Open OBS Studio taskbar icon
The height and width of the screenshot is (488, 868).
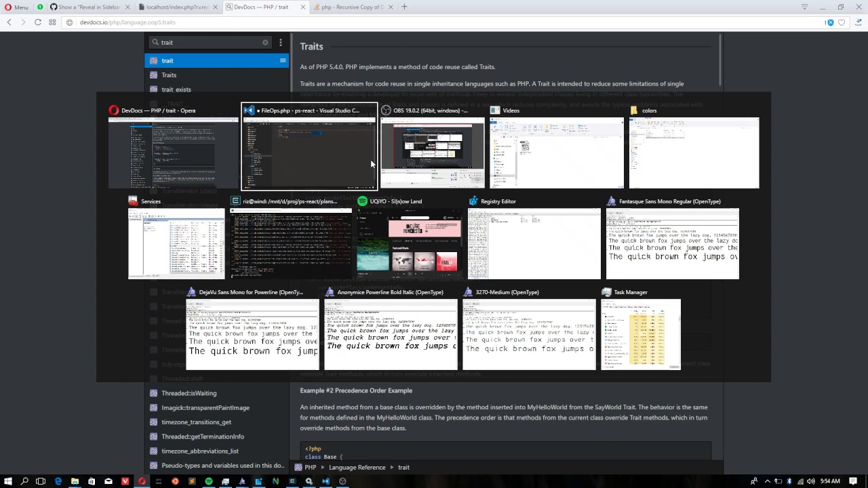[x=342, y=481]
